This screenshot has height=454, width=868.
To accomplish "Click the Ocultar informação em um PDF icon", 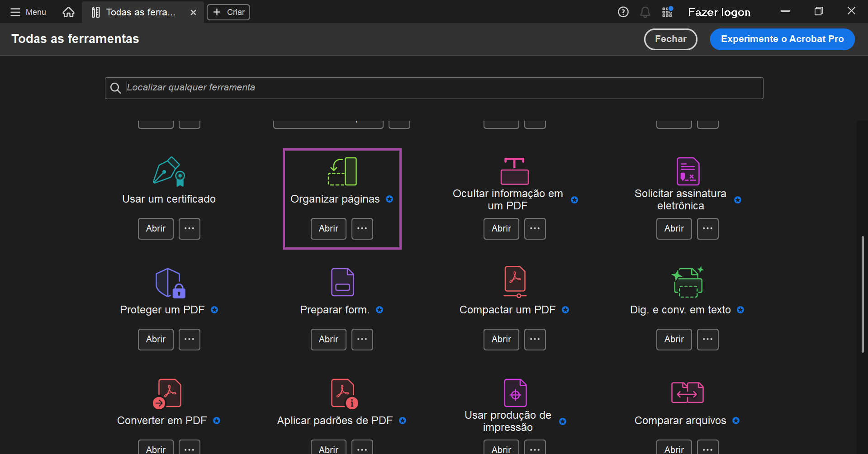I will click(x=514, y=171).
